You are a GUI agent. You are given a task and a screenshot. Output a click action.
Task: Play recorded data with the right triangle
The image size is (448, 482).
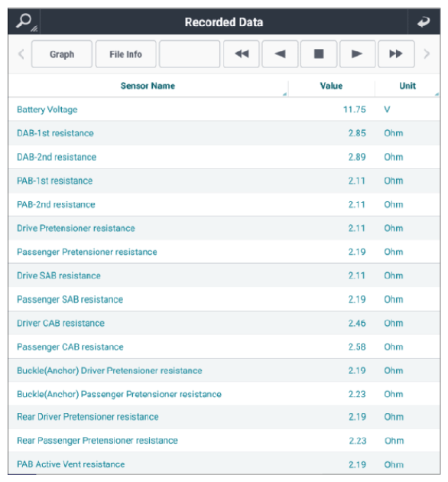click(x=357, y=54)
